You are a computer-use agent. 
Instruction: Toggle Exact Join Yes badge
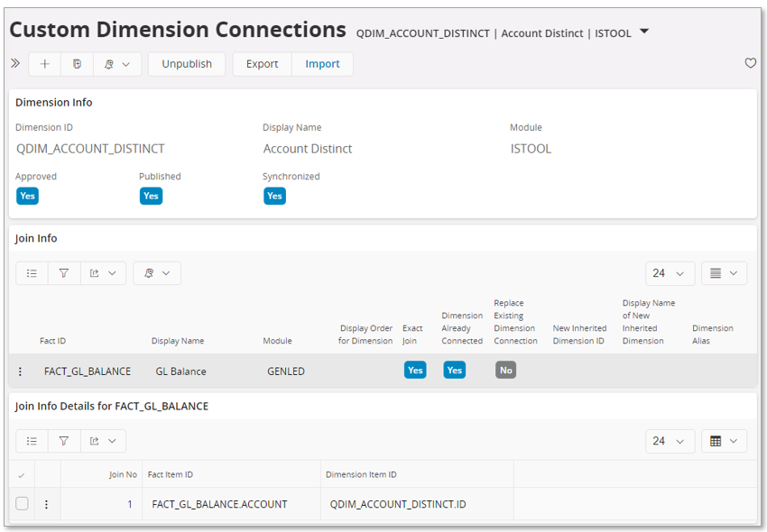tap(415, 371)
